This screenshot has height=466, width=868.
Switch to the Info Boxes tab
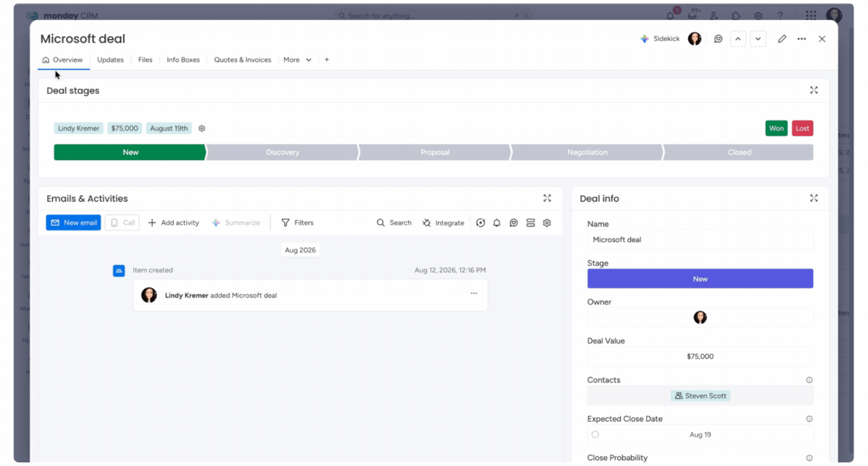pos(183,60)
